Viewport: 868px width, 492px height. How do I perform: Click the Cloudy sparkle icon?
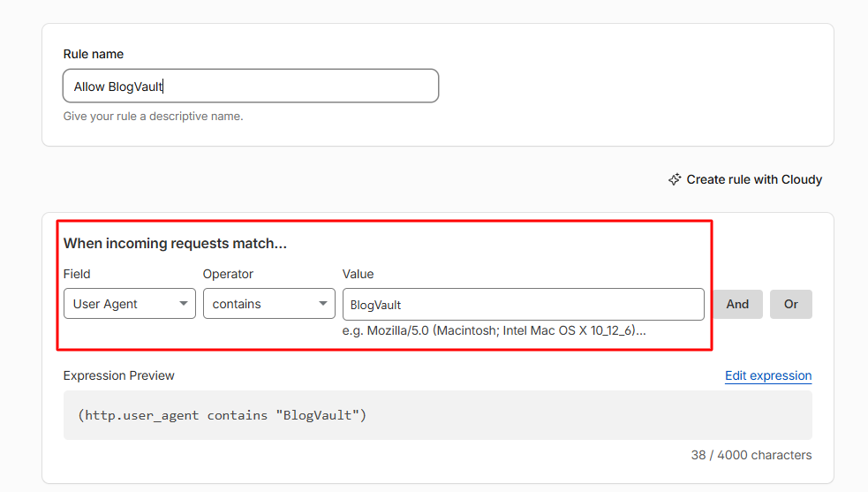pyautogui.click(x=675, y=179)
